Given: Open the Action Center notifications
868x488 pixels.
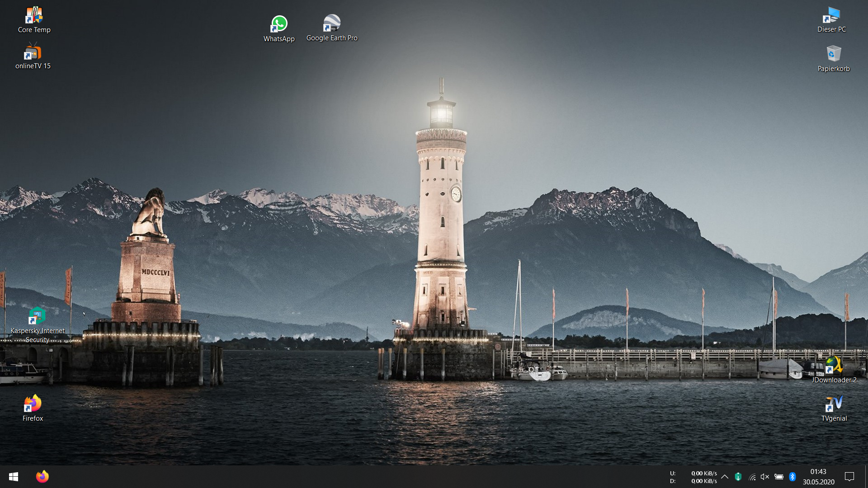Looking at the screenshot, I should point(849,477).
